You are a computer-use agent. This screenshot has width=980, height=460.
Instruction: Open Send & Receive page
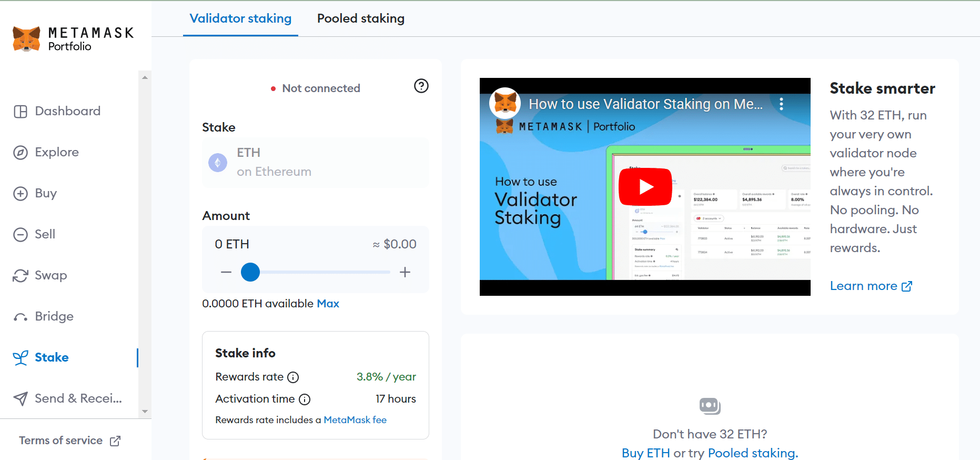(x=78, y=398)
